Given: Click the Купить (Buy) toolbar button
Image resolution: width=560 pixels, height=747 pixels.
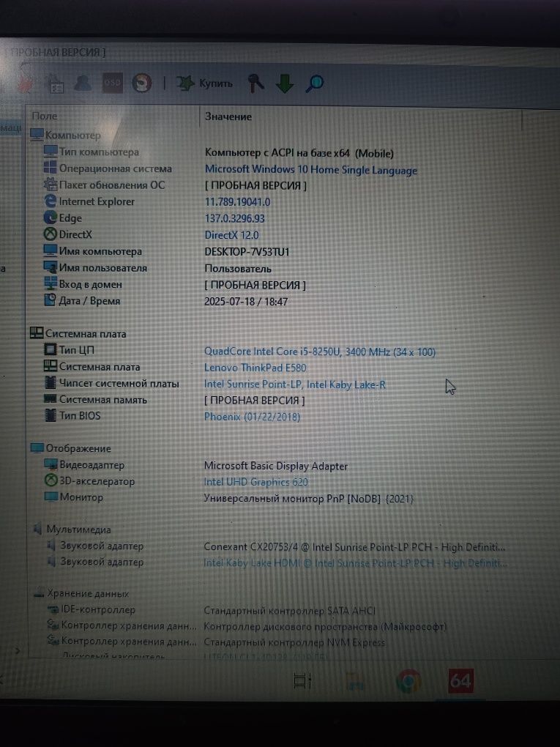Looking at the screenshot, I should 204,83.
